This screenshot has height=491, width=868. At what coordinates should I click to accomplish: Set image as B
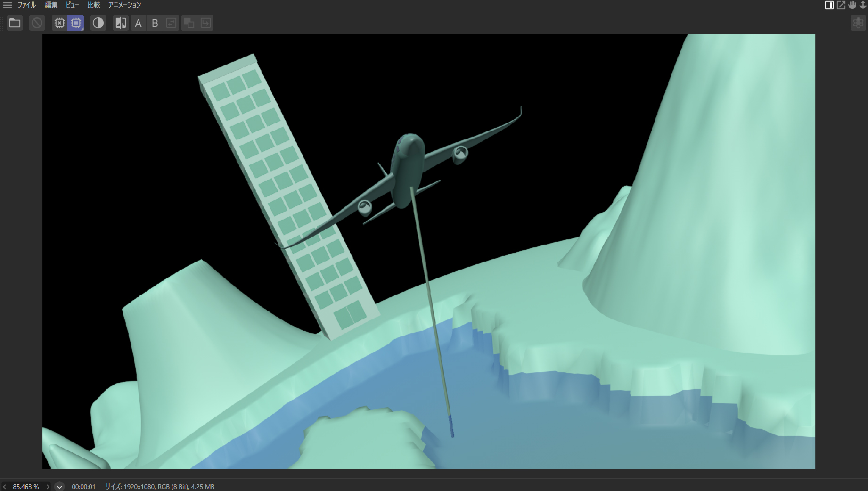point(155,23)
